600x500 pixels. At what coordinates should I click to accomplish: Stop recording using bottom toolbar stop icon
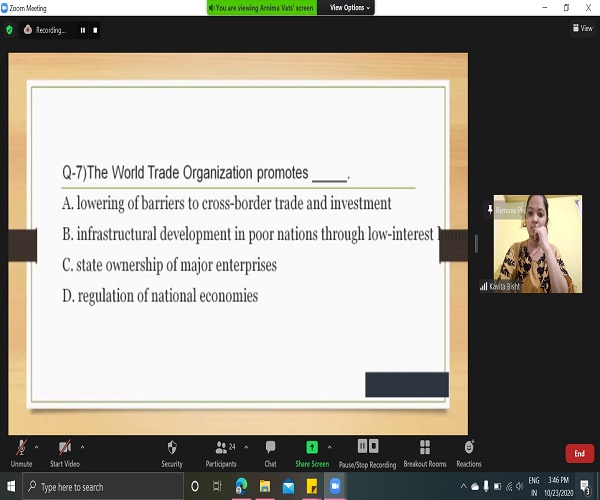374,446
